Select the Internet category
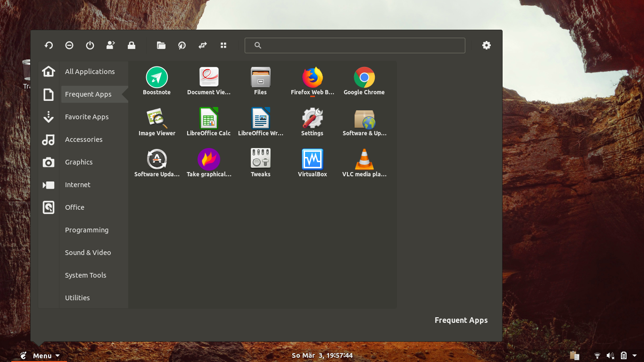 point(94,185)
